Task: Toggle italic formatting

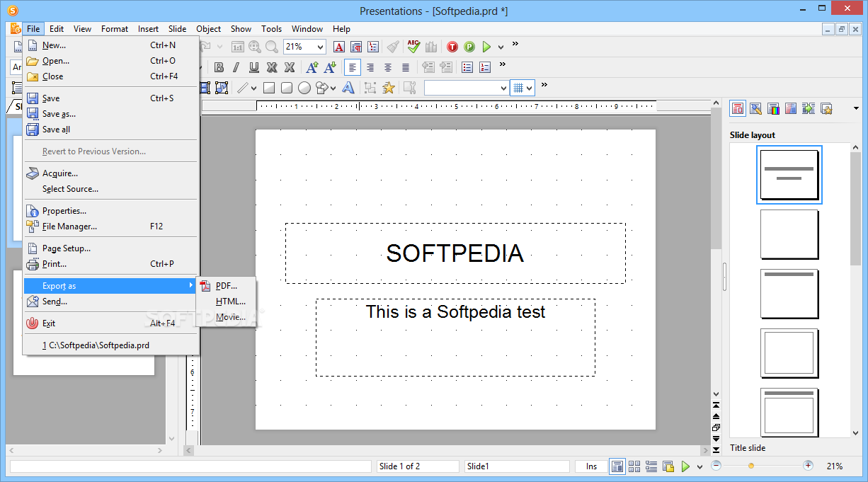Action: (x=236, y=67)
